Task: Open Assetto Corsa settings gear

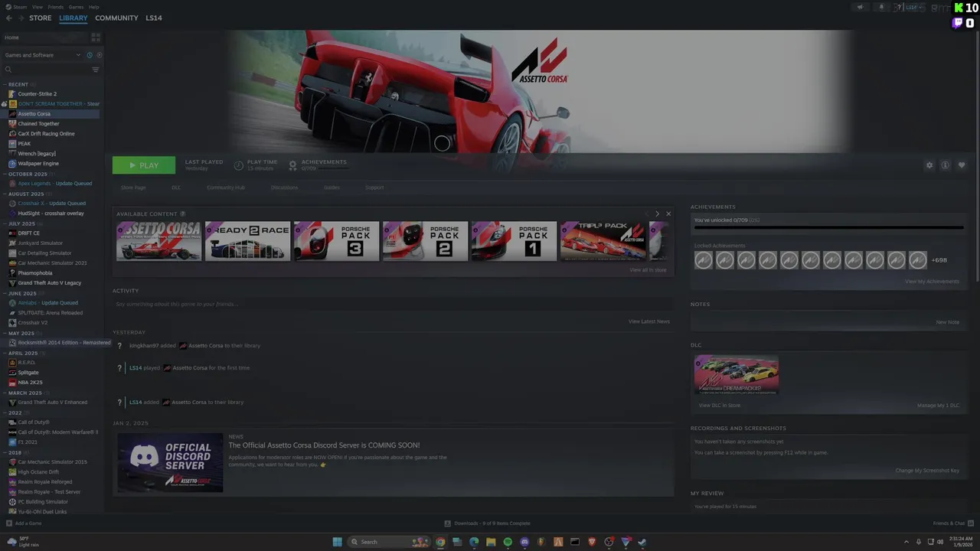Action: click(929, 165)
